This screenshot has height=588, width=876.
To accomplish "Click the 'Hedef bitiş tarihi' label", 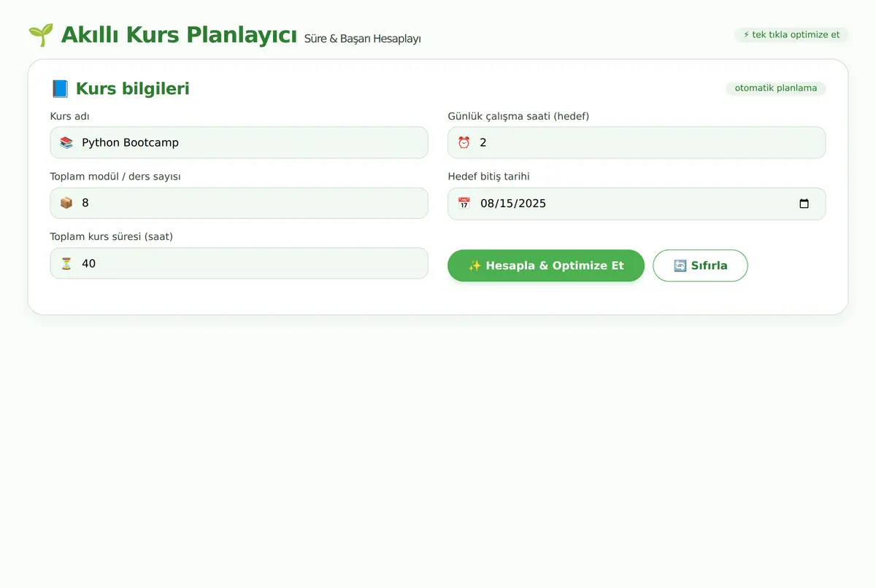I will click(x=488, y=177).
